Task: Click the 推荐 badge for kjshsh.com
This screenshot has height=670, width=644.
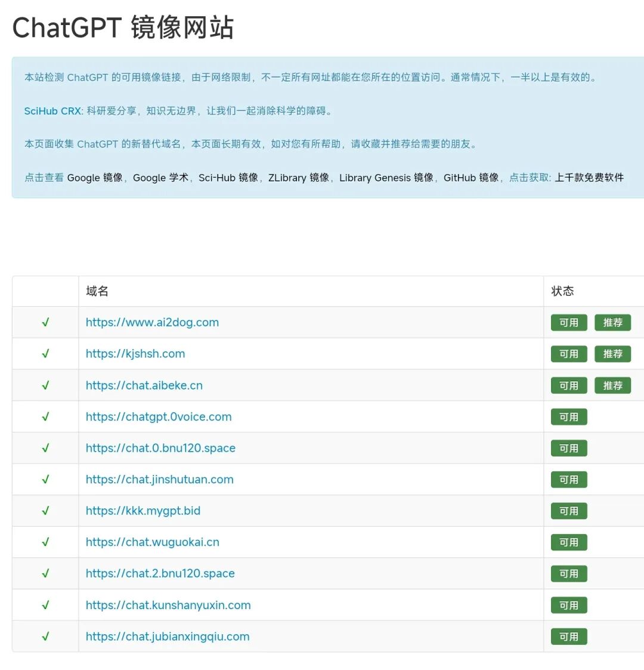Action: tap(613, 354)
